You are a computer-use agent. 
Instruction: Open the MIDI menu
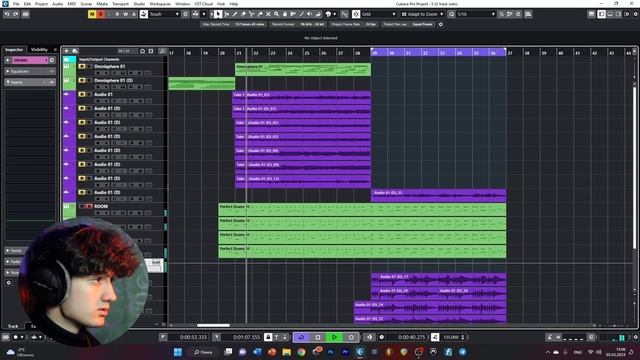(x=71, y=4)
